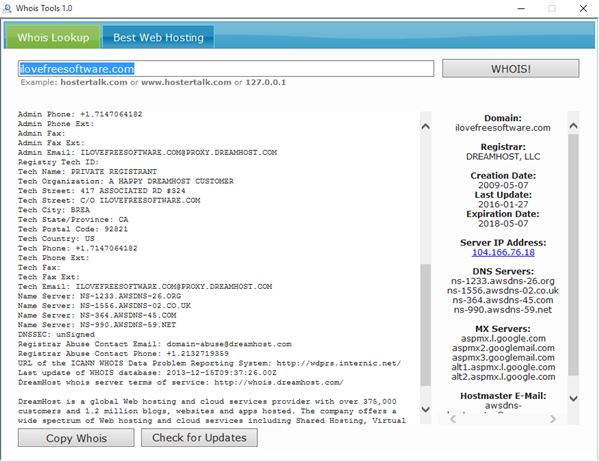Click 'Tech Organization: A HAPPY DREAMHOST CUSTOMER' line
The image size is (599, 461).
point(126,181)
